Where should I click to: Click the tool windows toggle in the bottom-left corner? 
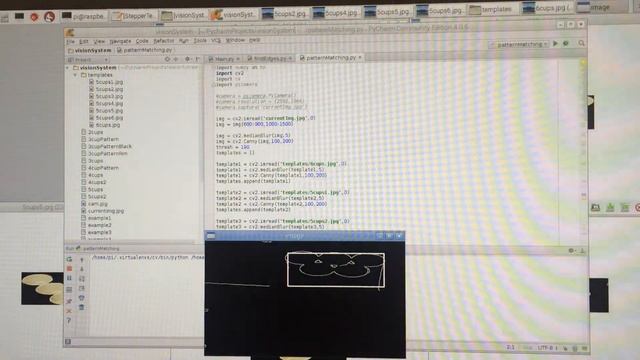[x=68, y=341]
